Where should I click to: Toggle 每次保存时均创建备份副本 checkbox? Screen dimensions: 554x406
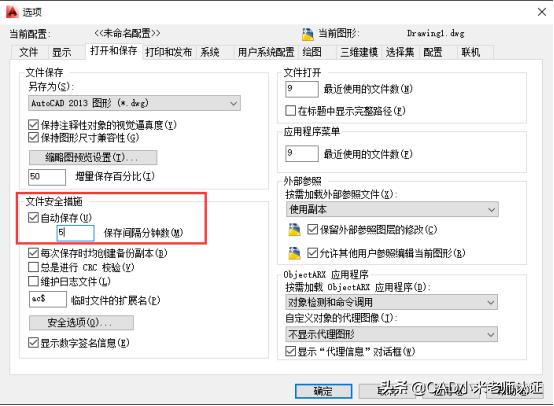pos(33,253)
